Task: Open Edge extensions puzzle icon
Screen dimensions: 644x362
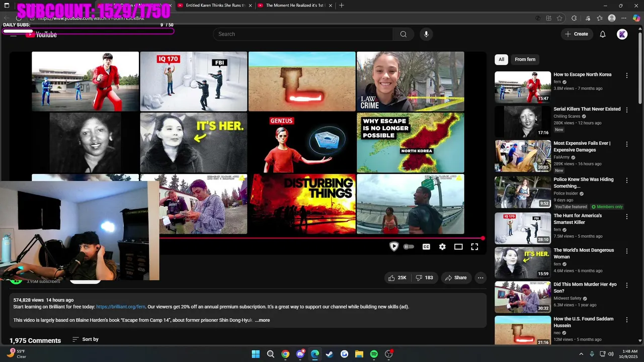Action: coord(574,18)
